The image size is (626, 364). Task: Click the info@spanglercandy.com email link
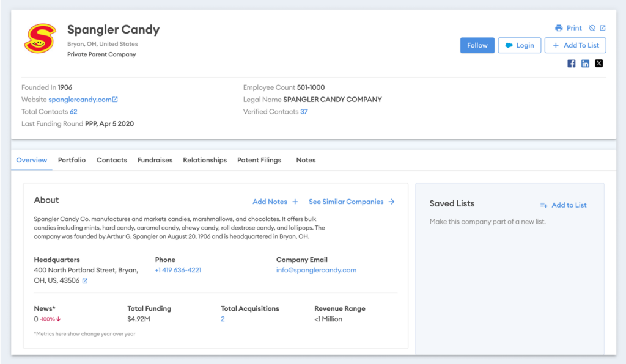tap(316, 270)
